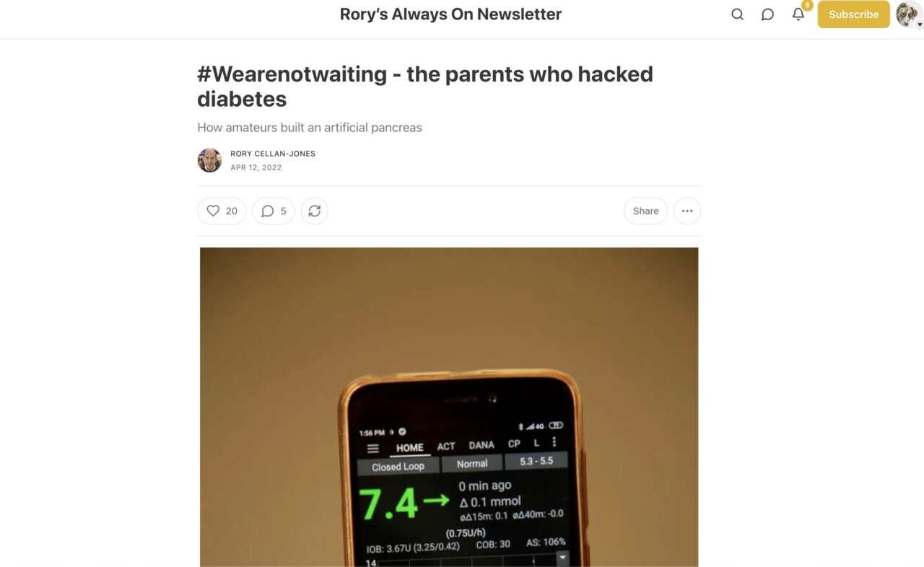Click the yellow Subscribe button
924x567 pixels.
click(853, 14)
